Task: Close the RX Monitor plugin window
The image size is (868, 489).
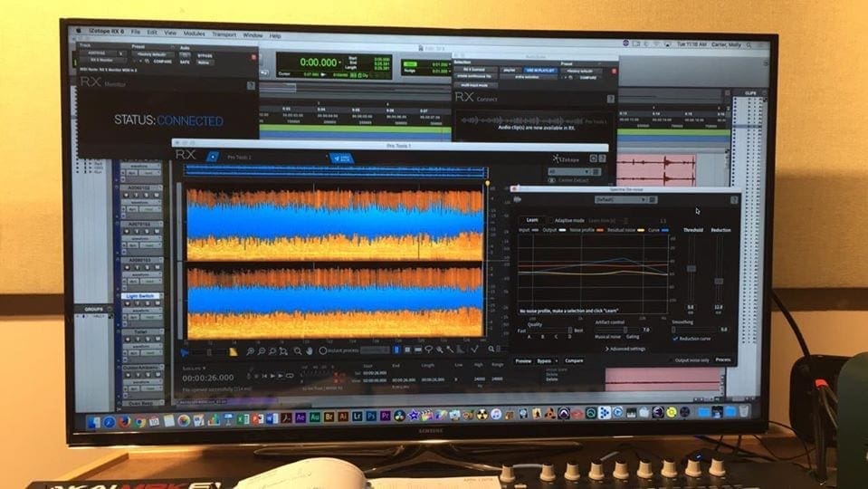Action: pos(254,57)
